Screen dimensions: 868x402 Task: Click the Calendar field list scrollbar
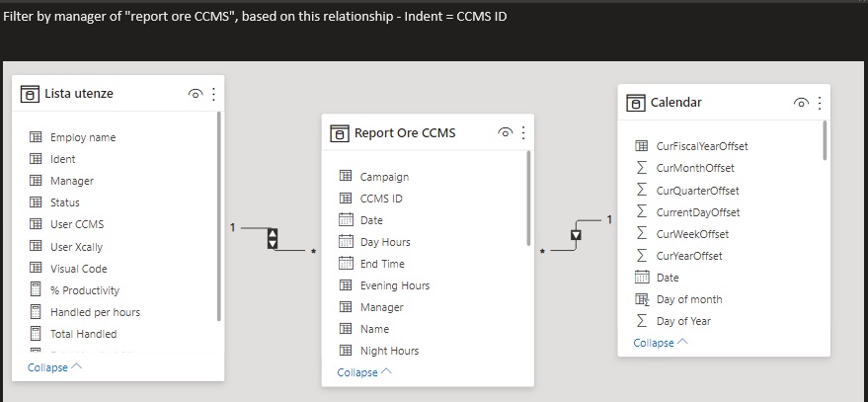click(x=826, y=140)
